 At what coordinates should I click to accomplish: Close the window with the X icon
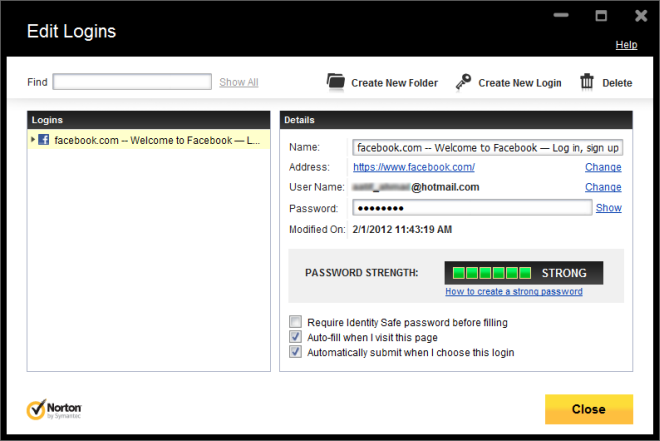(x=641, y=16)
